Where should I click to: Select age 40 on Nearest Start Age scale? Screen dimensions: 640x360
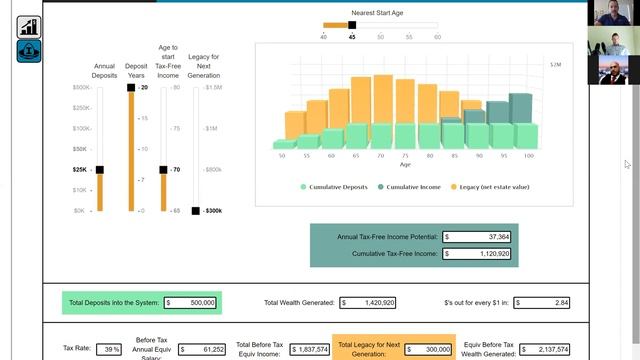coord(324,37)
